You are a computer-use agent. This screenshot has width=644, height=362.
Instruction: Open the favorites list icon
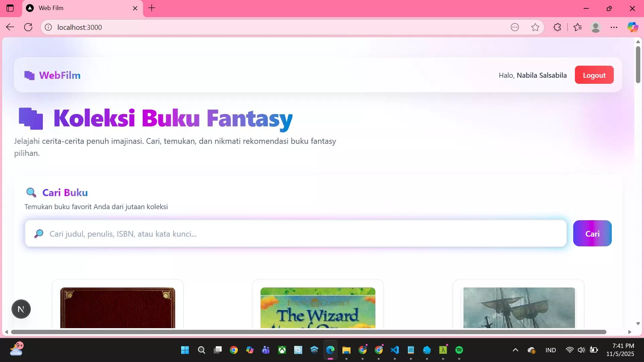tap(578, 27)
